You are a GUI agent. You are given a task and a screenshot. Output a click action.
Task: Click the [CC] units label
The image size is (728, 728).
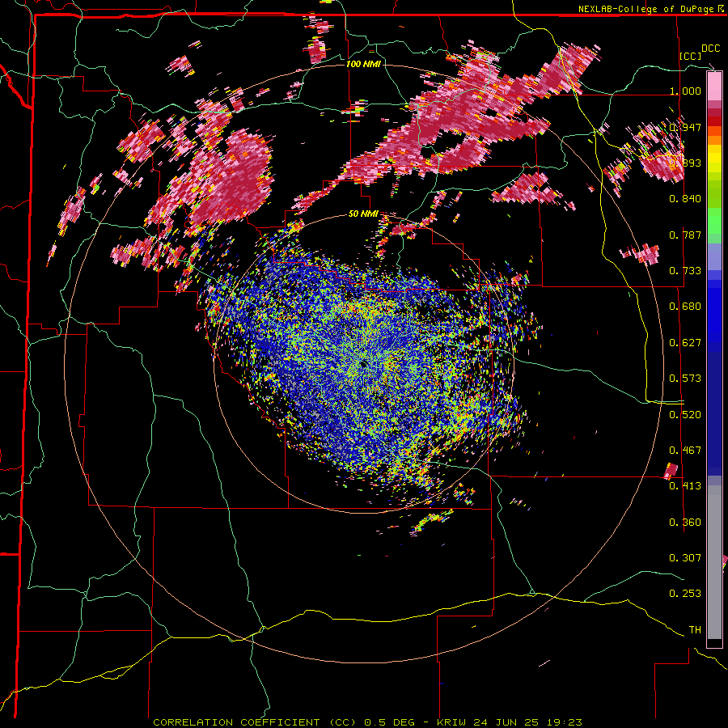(x=691, y=56)
